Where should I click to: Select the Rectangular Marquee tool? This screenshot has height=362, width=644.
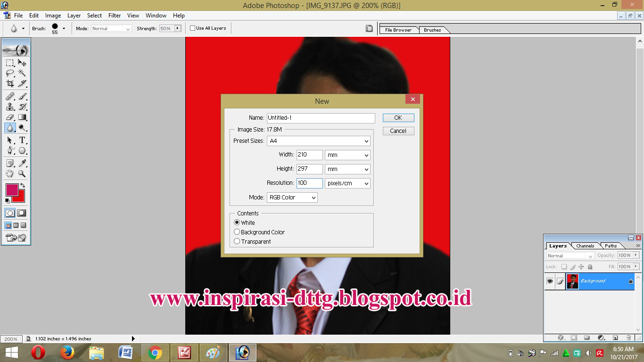(10, 63)
